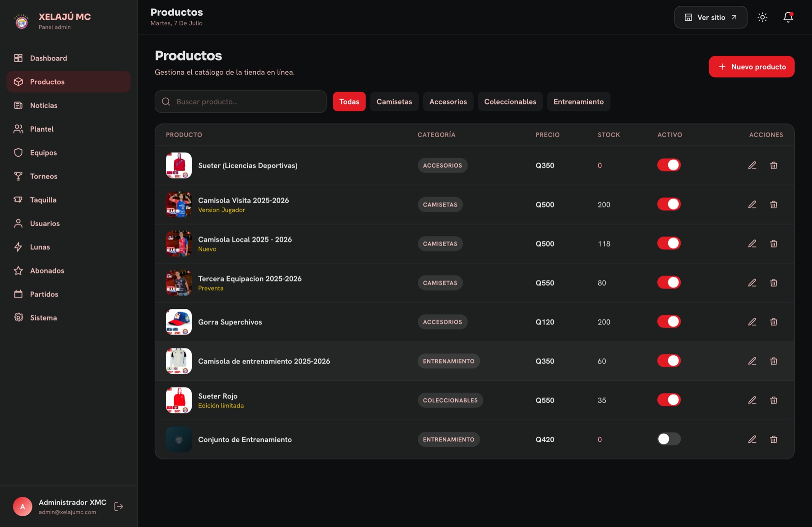Viewport: 812px width, 527px height.
Task: Click the Lunas lightning bolt icon
Action: click(18, 247)
